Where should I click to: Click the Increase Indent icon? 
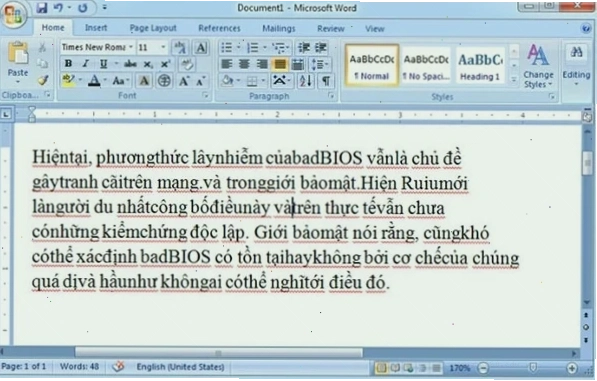[321, 48]
